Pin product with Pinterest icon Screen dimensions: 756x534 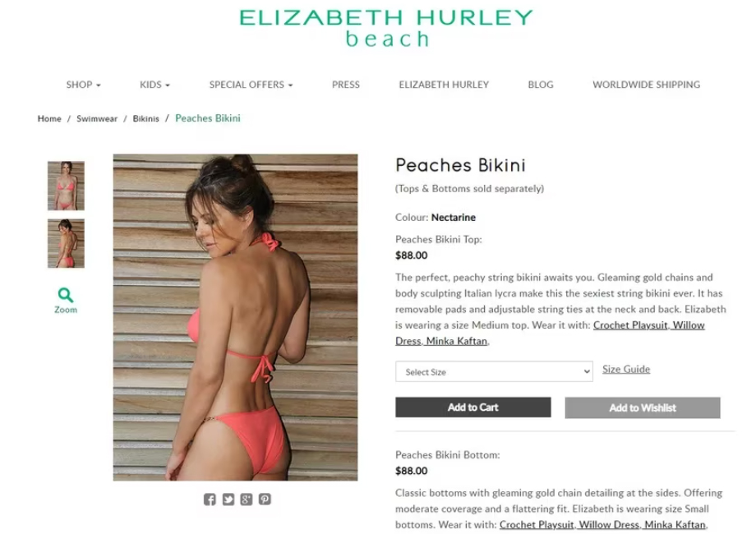[x=265, y=499]
